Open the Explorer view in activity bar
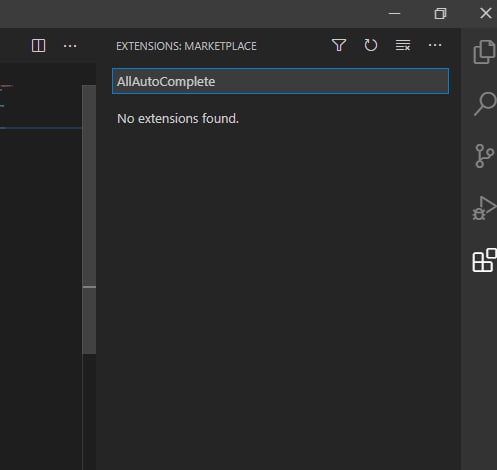 click(484, 52)
